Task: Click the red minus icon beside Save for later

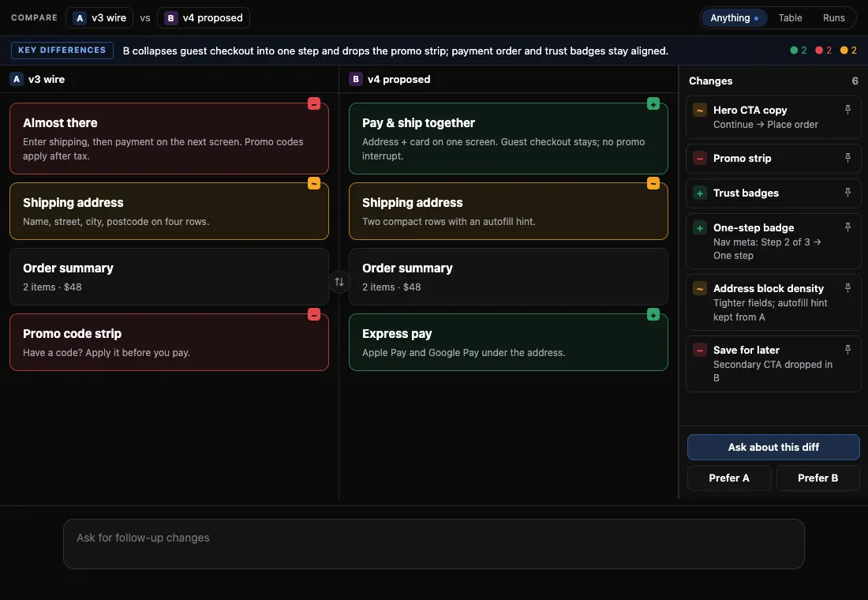Action: (x=700, y=351)
